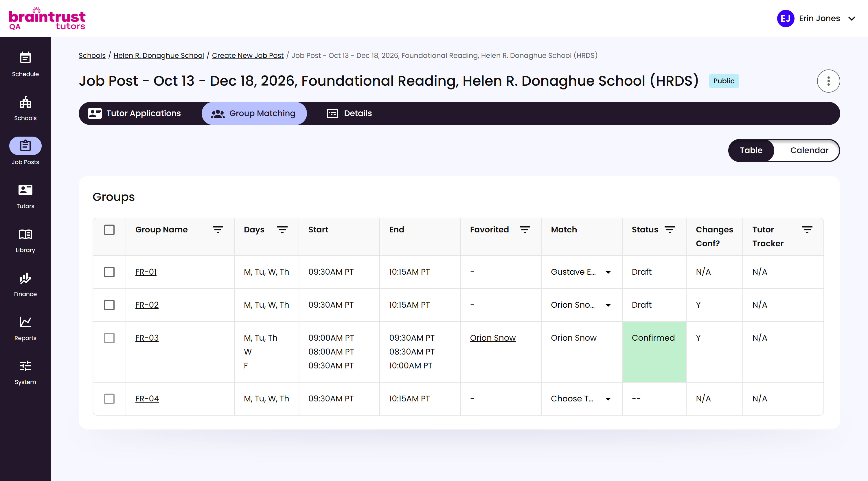The image size is (868, 481).
Task: Switch to Calendar view
Action: tap(809, 150)
